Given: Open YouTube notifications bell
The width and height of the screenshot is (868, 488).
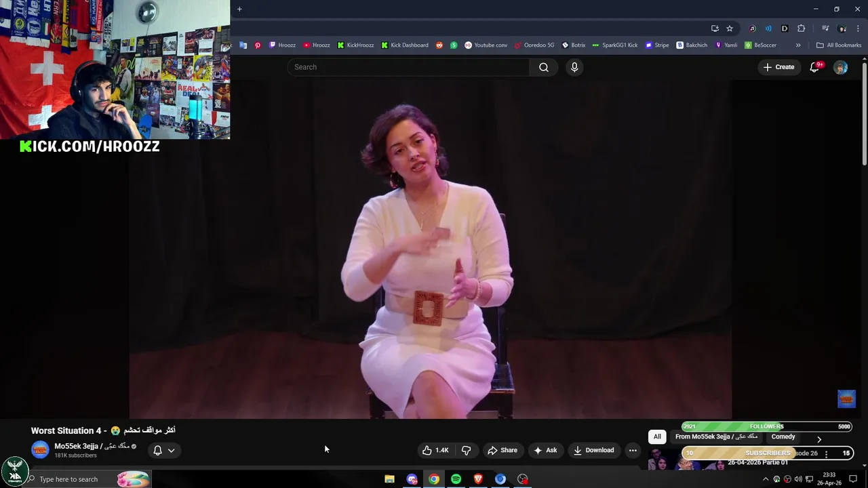Looking at the screenshot, I should click(x=815, y=67).
